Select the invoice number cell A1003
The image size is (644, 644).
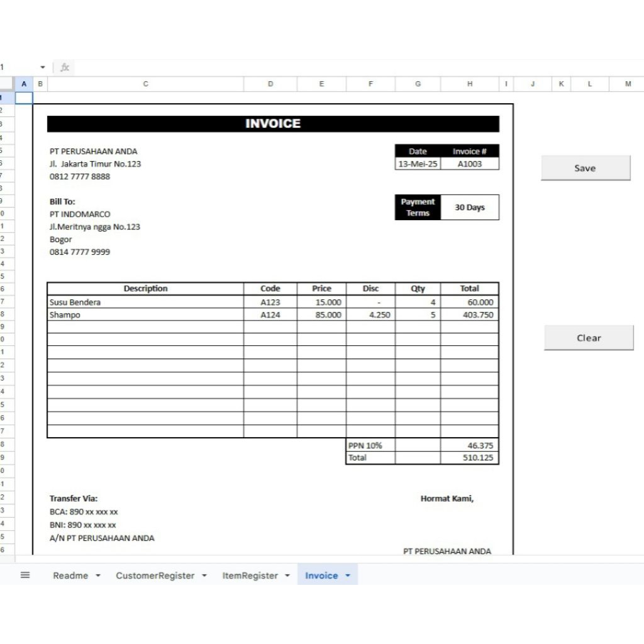click(470, 164)
